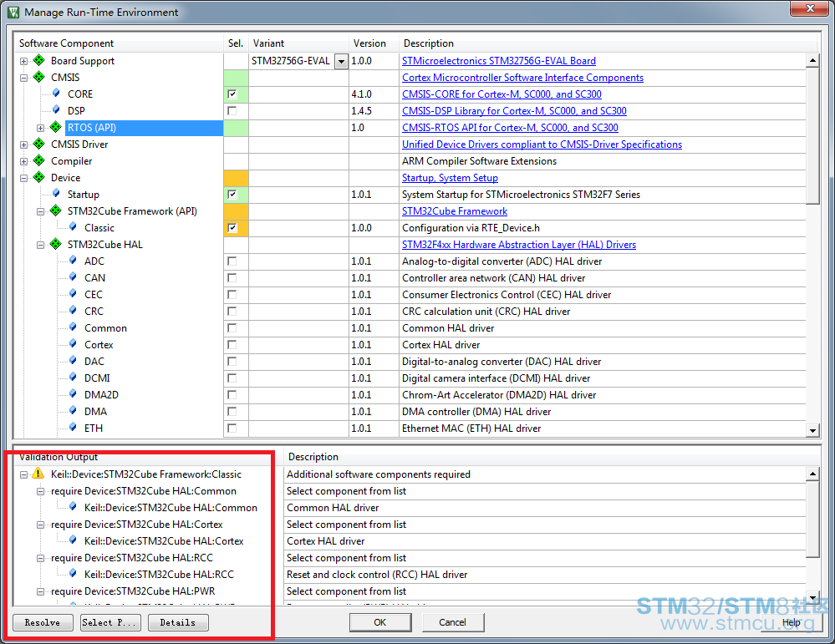Click the Sel. column header
The image size is (835, 644).
[236, 43]
